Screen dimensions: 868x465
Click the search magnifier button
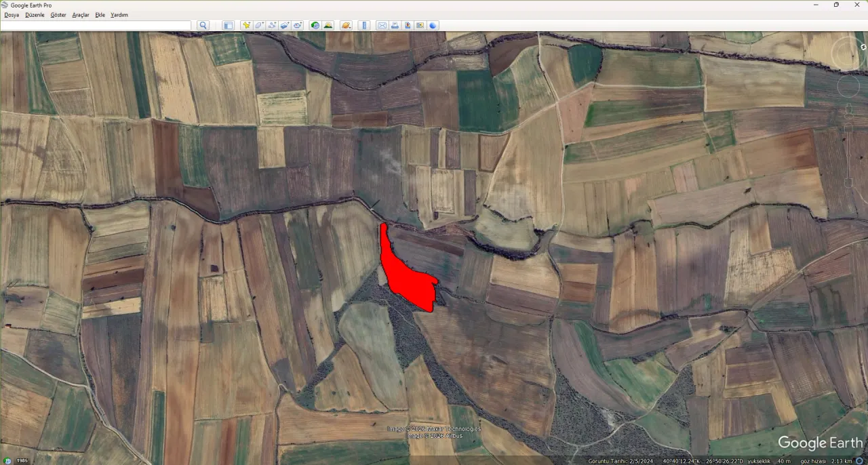point(203,26)
